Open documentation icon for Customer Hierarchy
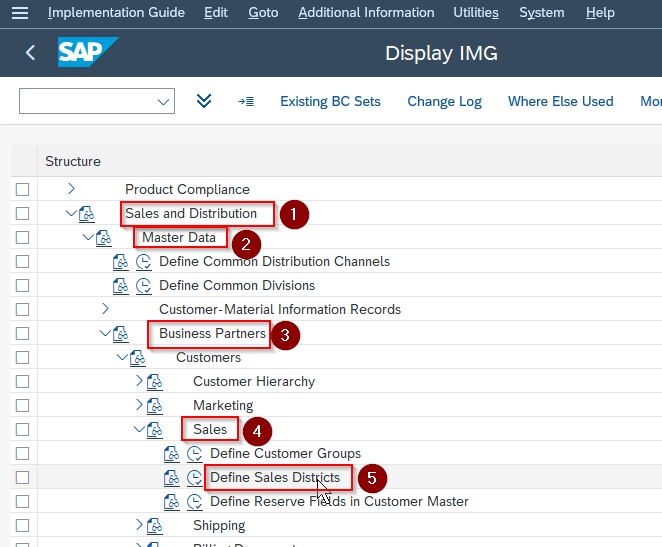The width and height of the screenshot is (662, 547). 155,382
